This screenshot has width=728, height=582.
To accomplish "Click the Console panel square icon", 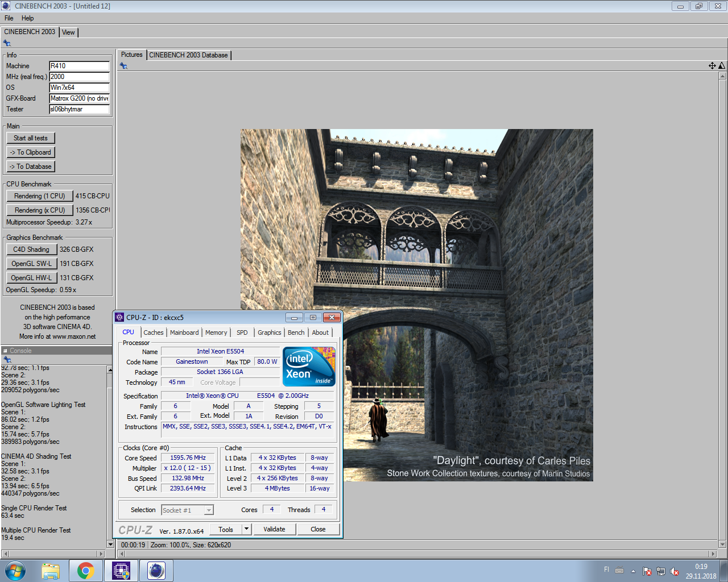I will tap(5, 351).
